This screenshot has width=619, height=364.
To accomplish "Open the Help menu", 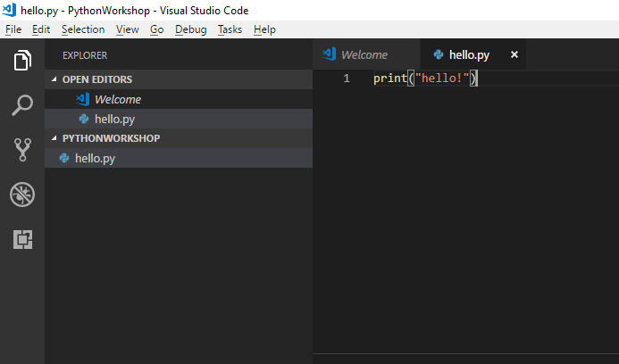I will (264, 29).
